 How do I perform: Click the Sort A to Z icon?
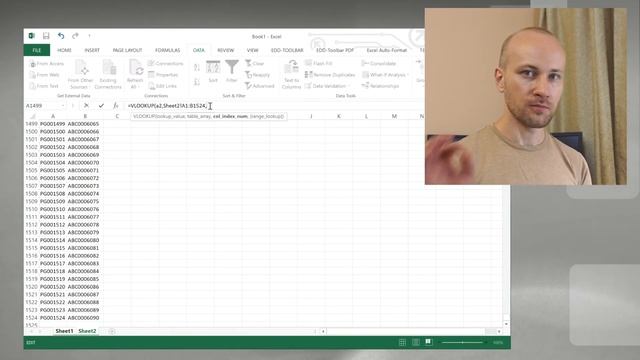197,68
